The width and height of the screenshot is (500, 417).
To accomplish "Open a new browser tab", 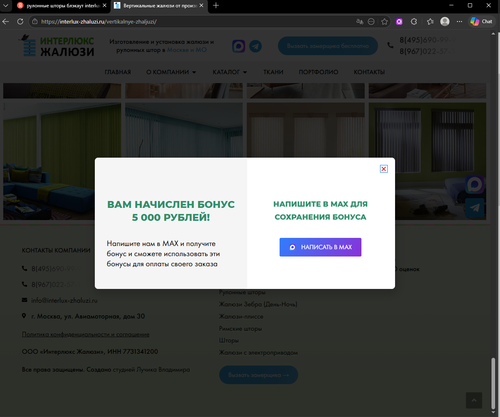I will [216, 6].
